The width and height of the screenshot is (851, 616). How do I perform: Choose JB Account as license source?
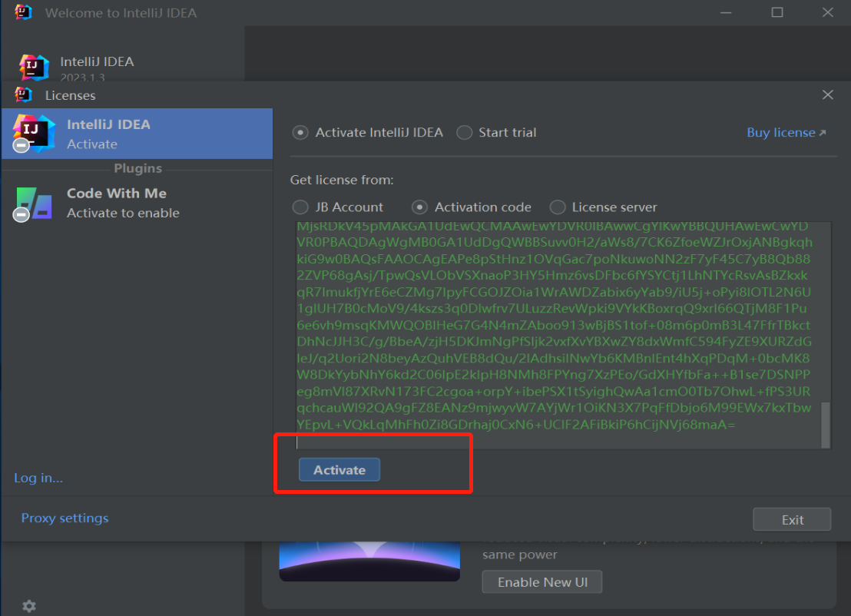pyautogui.click(x=300, y=207)
